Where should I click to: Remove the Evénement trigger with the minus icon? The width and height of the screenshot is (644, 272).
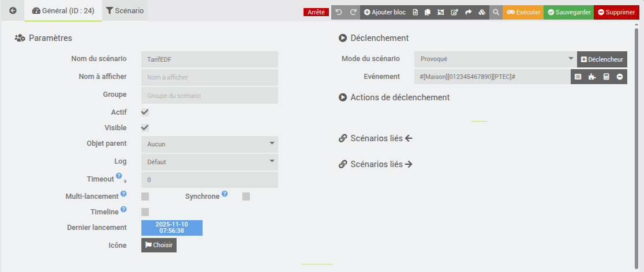(x=620, y=77)
